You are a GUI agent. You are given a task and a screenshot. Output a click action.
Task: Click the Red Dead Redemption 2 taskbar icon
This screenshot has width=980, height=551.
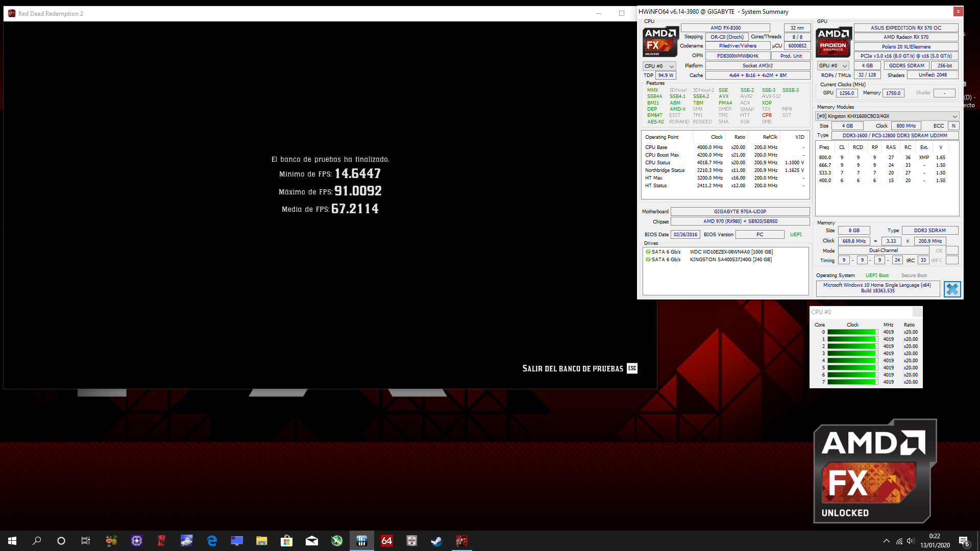tap(461, 541)
